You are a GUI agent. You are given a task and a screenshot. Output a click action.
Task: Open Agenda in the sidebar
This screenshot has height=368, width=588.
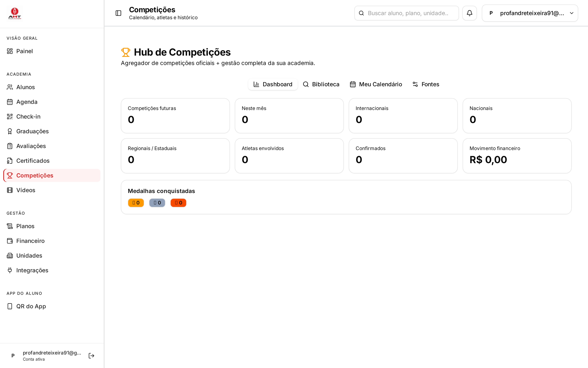click(x=52, y=102)
